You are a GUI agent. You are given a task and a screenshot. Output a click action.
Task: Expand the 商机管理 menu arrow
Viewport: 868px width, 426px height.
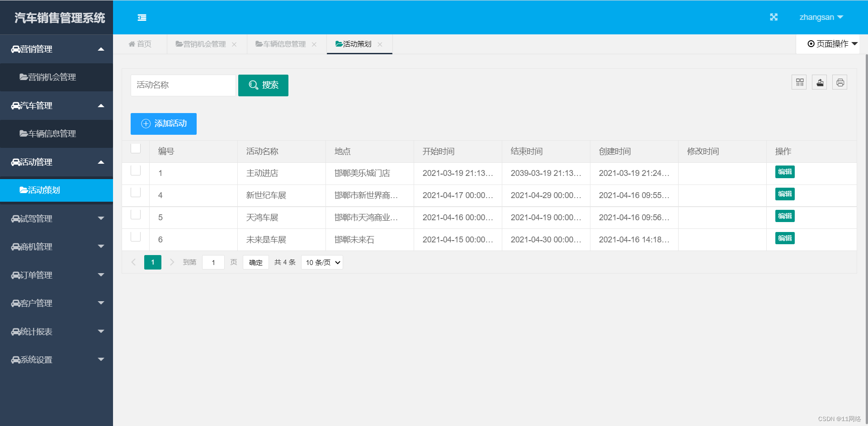pyautogui.click(x=101, y=246)
